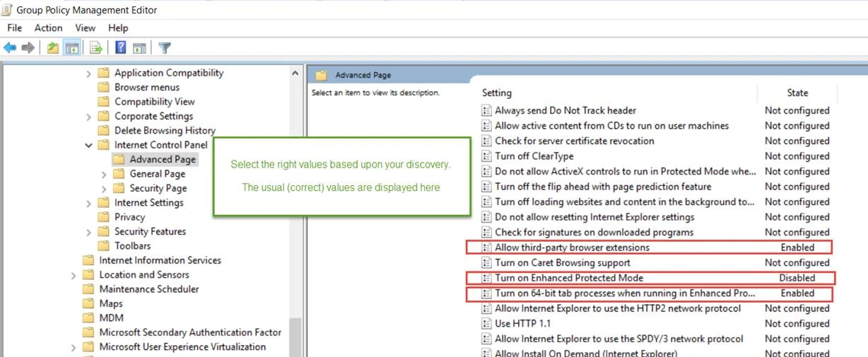Select Turn on Enhanced Protected Mode setting

pos(568,278)
